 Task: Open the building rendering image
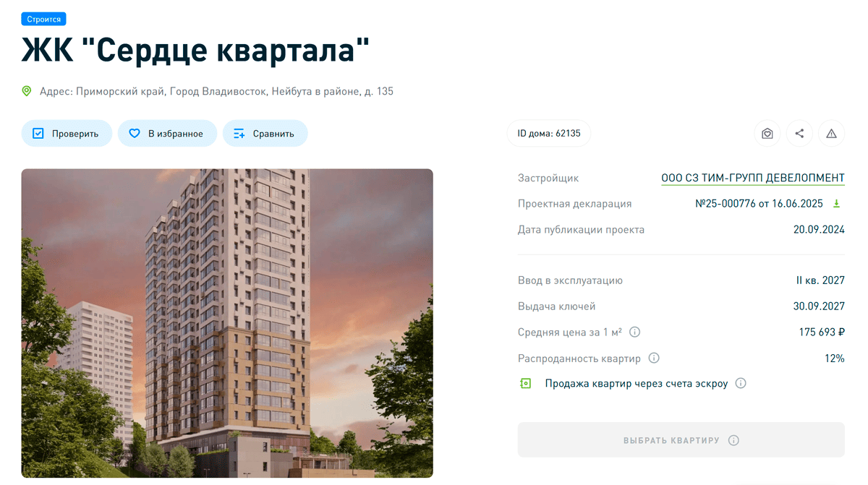(227, 323)
